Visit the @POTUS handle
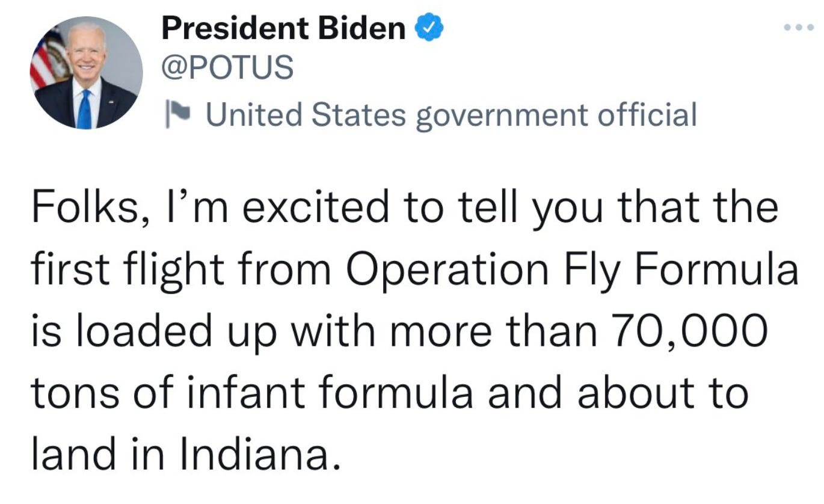Viewport: 824px width, 504px height. (227, 68)
